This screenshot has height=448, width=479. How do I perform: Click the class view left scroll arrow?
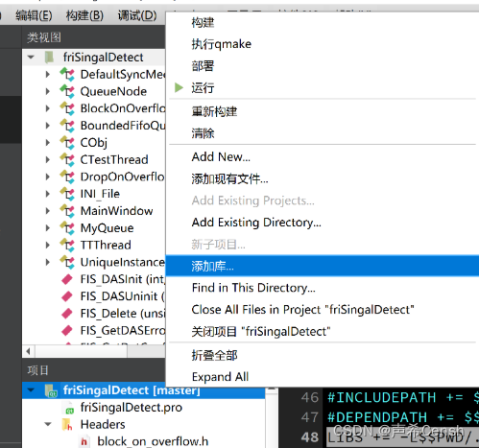(28, 351)
